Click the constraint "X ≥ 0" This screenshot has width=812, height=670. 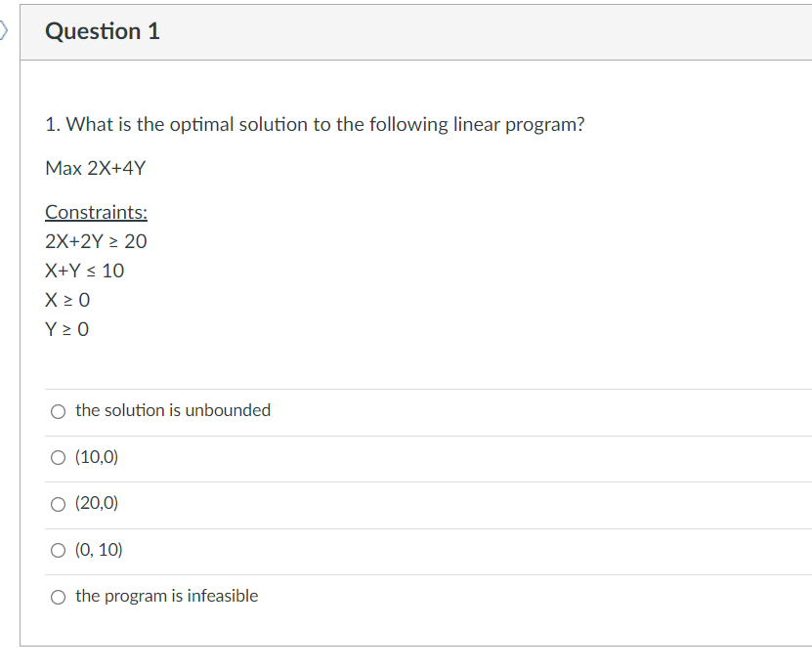[x=67, y=300]
